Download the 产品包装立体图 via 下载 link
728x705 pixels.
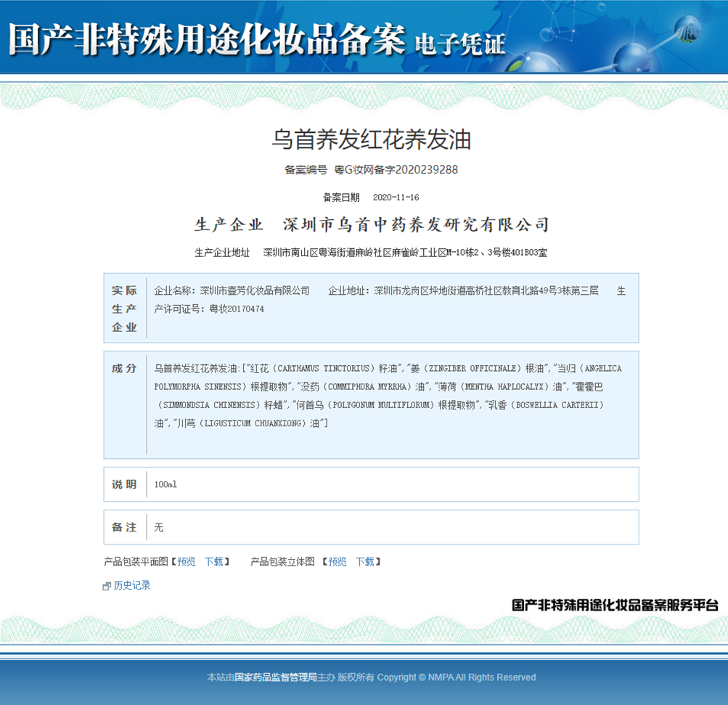point(365,562)
